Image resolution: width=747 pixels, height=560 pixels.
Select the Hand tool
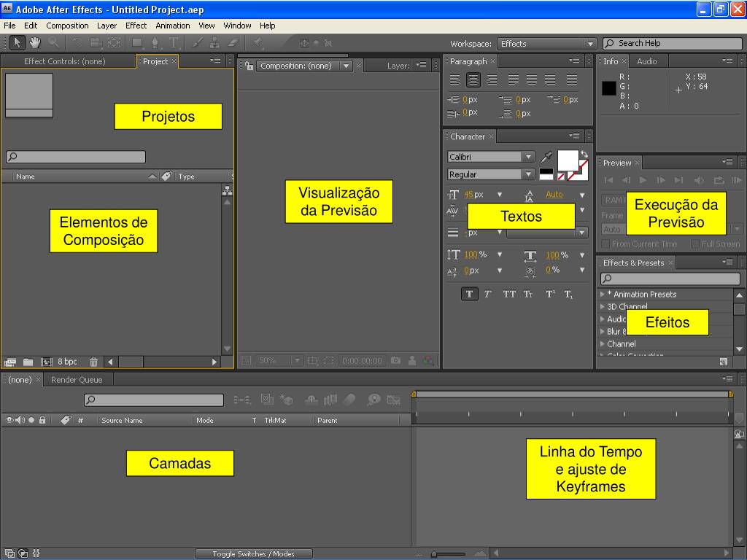(35, 43)
